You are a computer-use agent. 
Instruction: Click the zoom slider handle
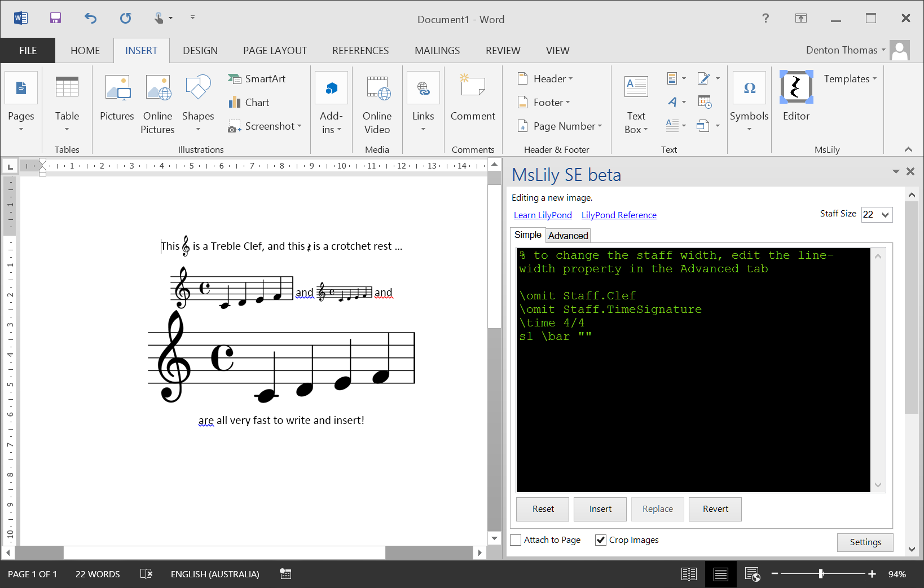(x=821, y=574)
